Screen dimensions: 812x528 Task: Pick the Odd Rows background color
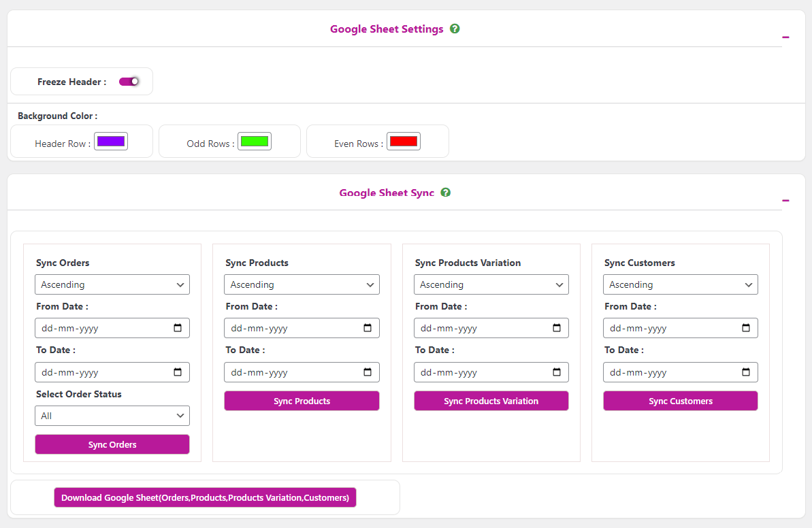(x=255, y=142)
